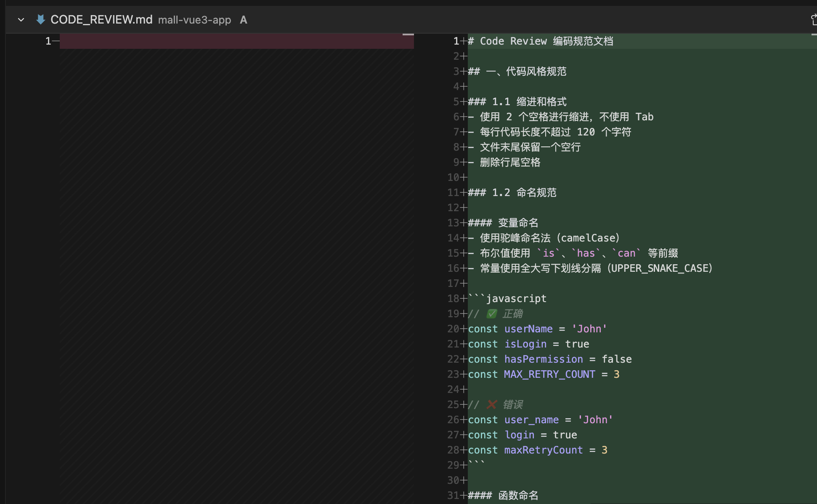Screen dimensions: 817x504
Task: Click the '### 1.1 缩进和格式' heading line
Action: click(517, 102)
